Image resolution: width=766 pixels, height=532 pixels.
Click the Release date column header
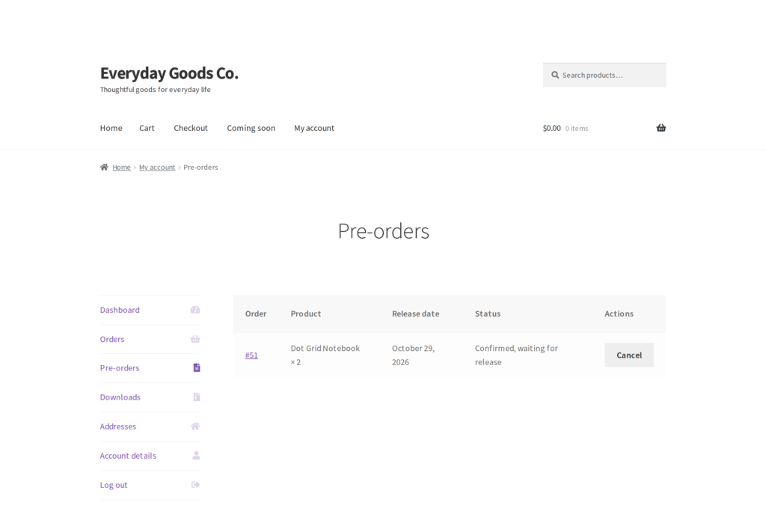(415, 314)
